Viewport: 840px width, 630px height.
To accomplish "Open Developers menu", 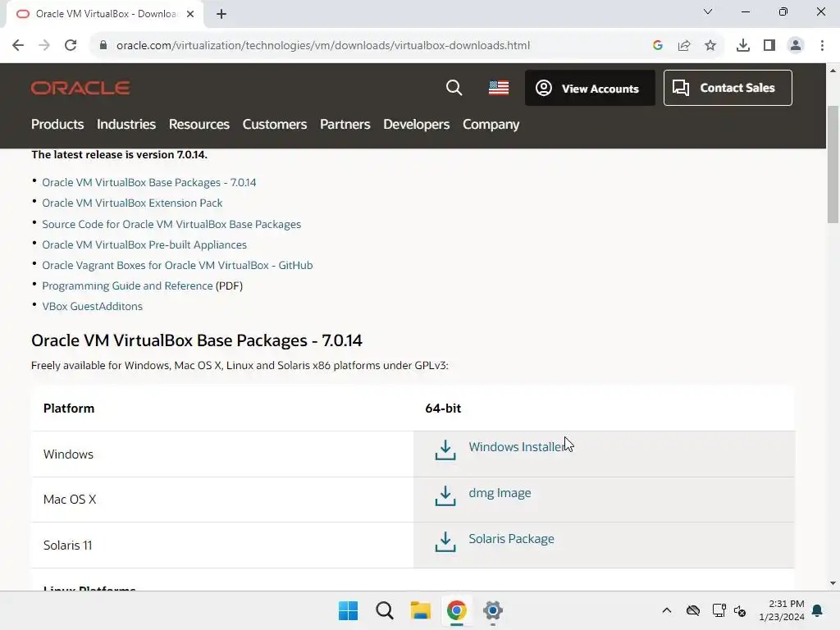I will (416, 125).
